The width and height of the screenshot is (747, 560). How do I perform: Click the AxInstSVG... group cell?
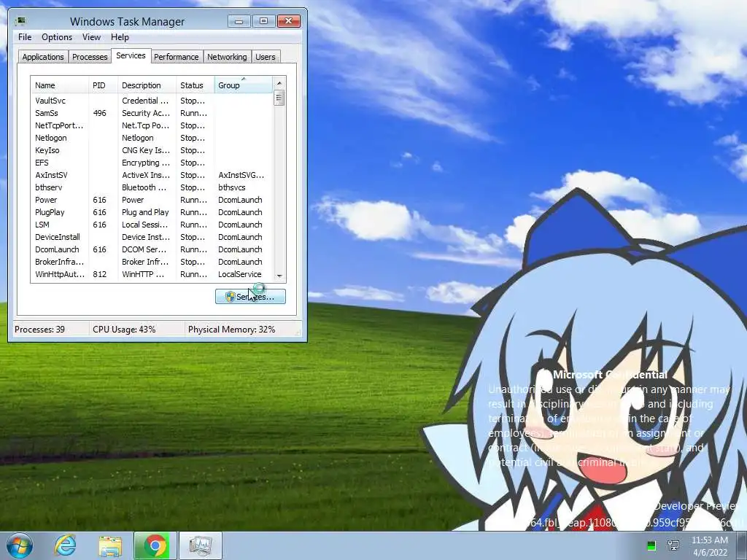[x=241, y=175]
